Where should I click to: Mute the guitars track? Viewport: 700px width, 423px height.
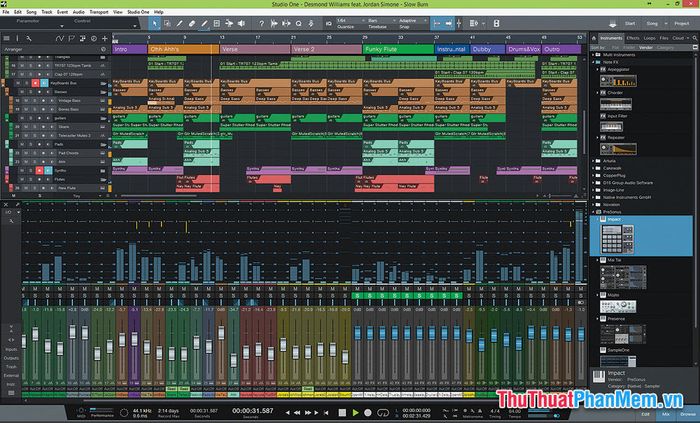pyautogui.click(x=22, y=118)
